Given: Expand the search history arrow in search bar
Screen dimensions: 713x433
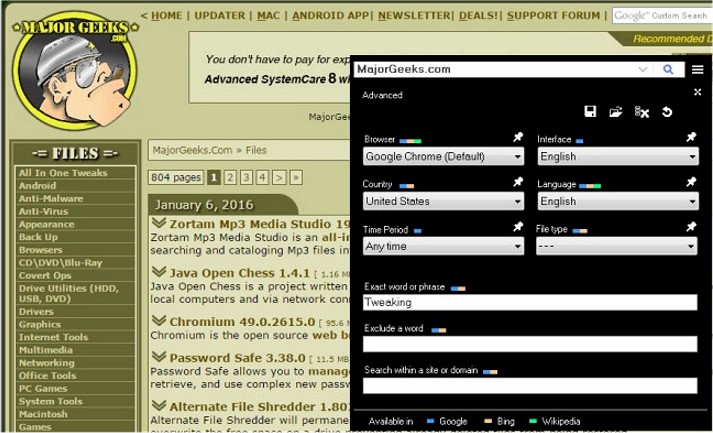Looking at the screenshot, I should [x=643, y=70].
